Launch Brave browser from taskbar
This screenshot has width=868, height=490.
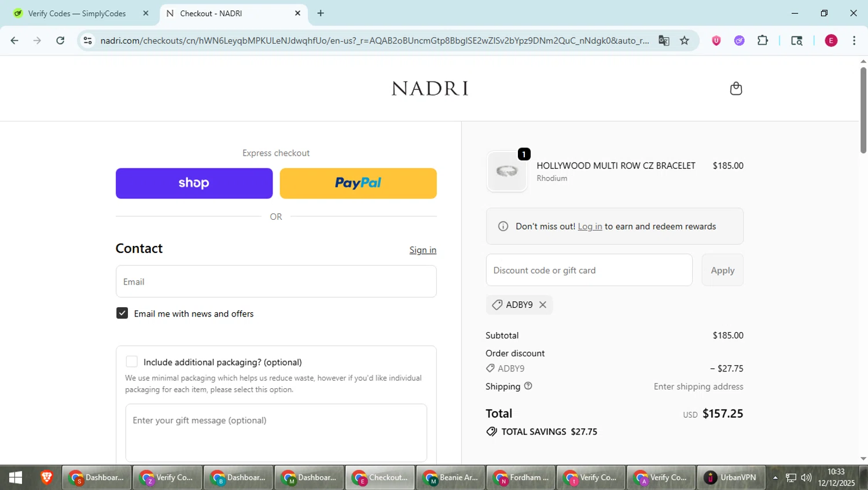click(x=47, y=478)
